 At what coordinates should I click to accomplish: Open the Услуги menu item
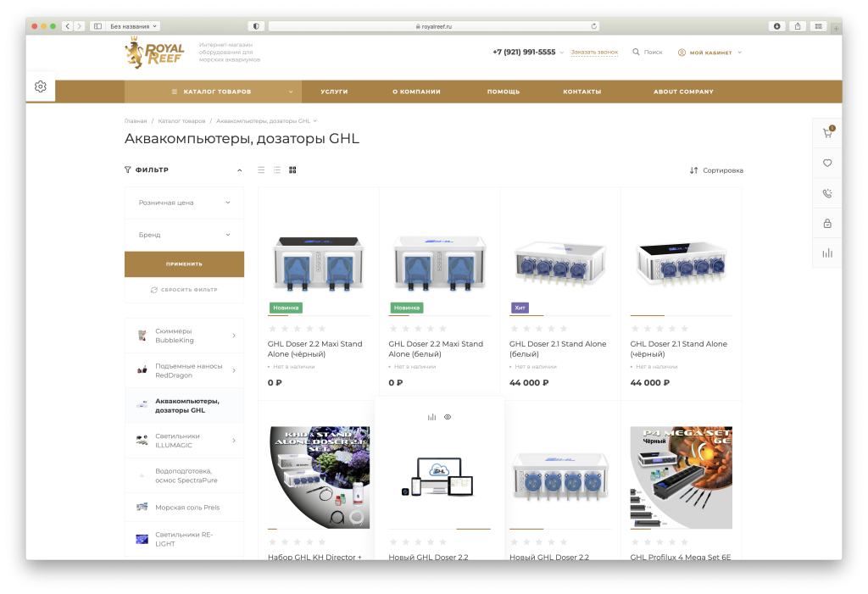334,92
